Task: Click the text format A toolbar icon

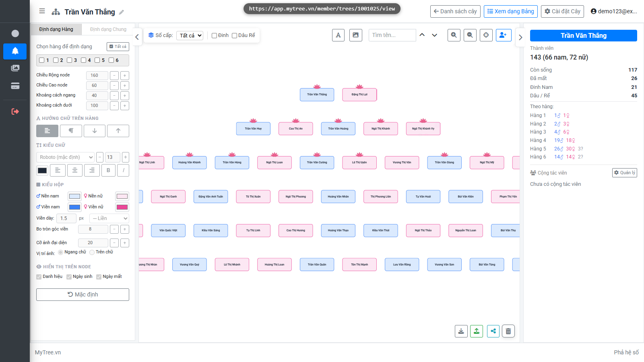Action: click(x=339, y=35)
